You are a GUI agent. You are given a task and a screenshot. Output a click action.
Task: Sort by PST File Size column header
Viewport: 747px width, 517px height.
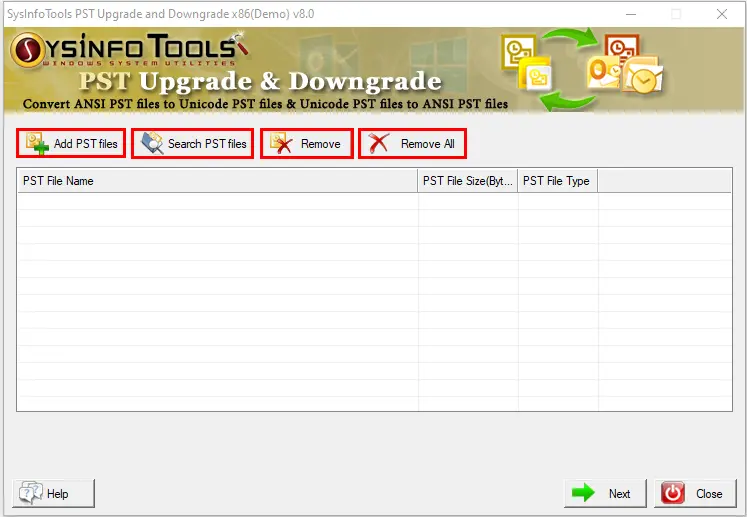[x=468, y=181]
